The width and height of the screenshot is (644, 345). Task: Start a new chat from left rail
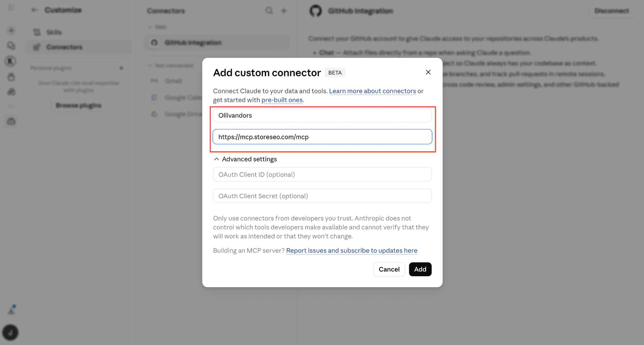11,30
